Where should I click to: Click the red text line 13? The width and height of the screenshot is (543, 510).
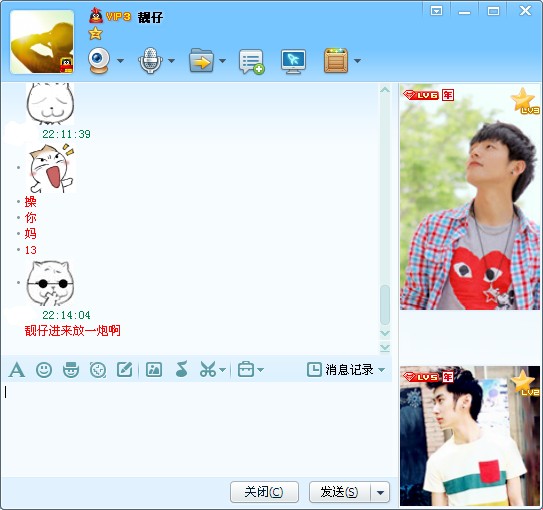[30, 250]
